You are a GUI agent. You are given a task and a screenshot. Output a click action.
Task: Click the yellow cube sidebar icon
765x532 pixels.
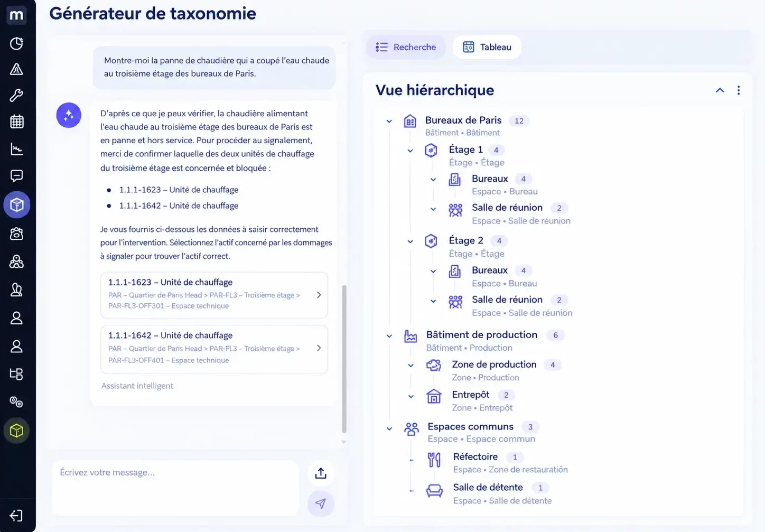[x=16, y=431]
